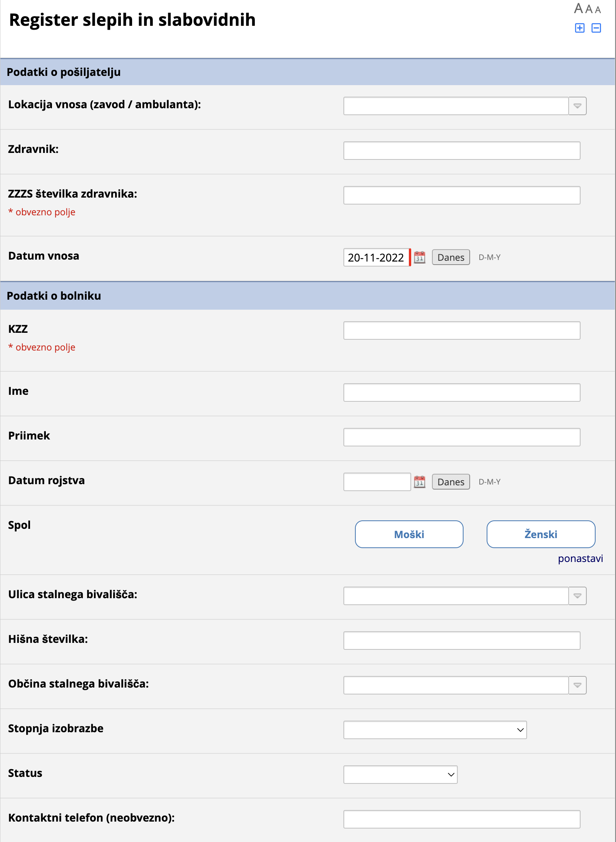Expand the Status select box
Image resolution: width=616 pixels, height=842 pixels.
400,775
